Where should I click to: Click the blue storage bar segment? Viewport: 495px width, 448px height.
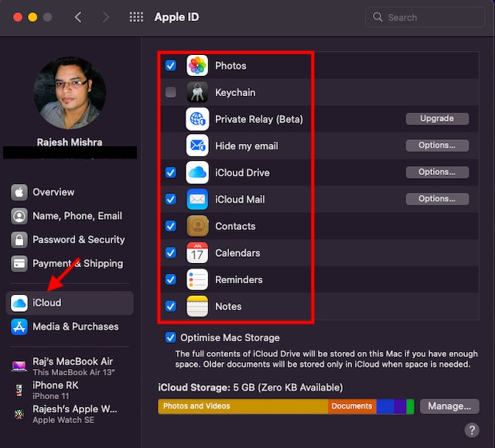tap(385, 406)
